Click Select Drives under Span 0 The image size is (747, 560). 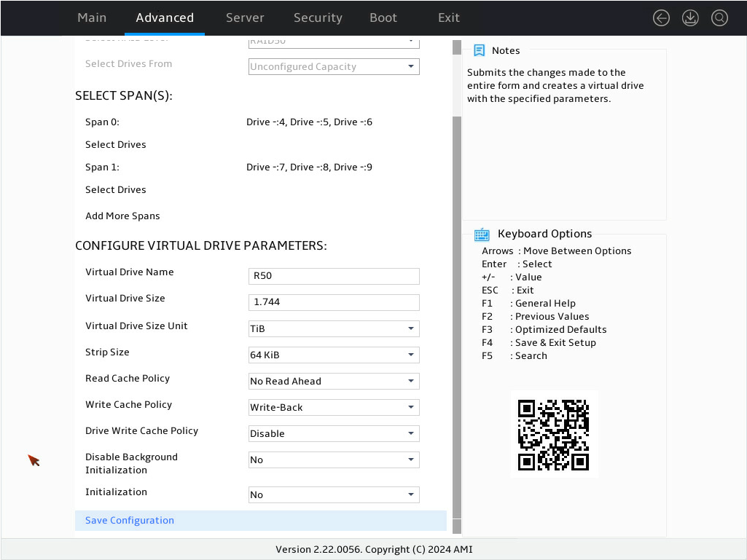pos(116,145)
